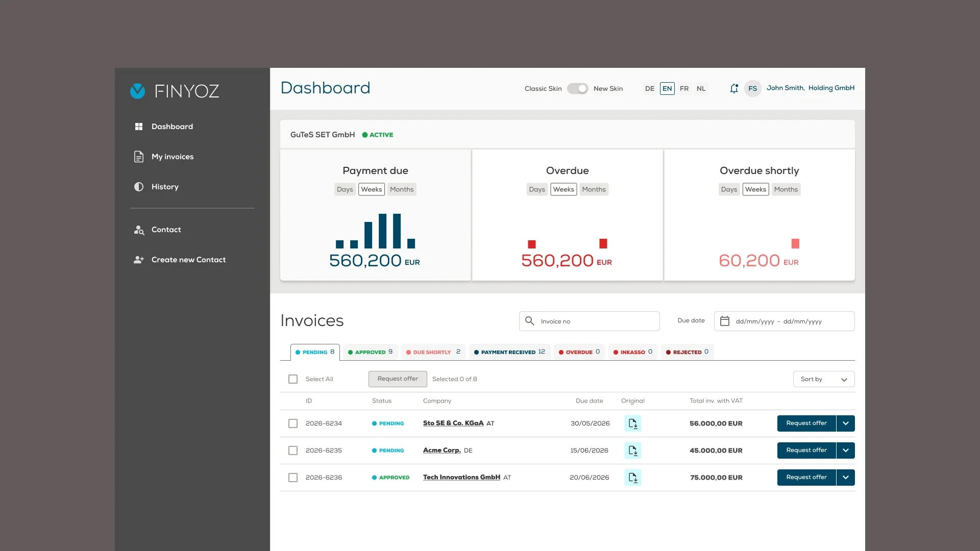The width and height of the screenshot is (980, 551).
Task: Tick the checkbox for invoice 2026-6235
Action: click(x=293, y=450)
